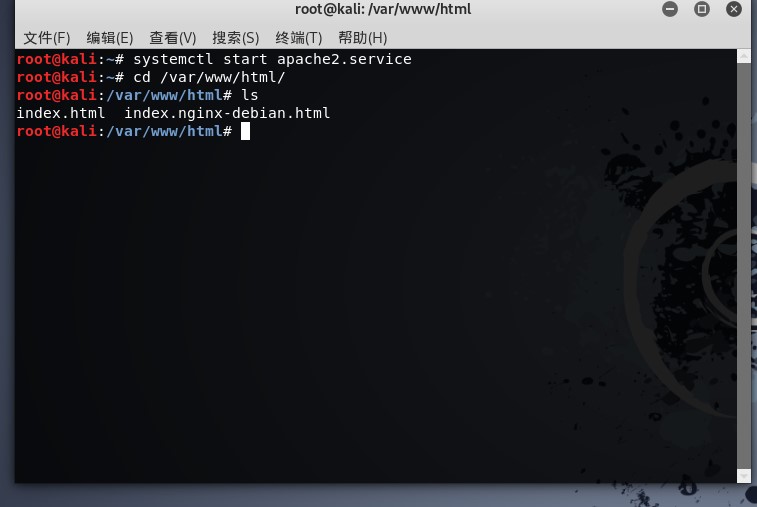The image size is (757, 507).
Task: Click the systemctl start apache2.service command
Action: (272, 59)
